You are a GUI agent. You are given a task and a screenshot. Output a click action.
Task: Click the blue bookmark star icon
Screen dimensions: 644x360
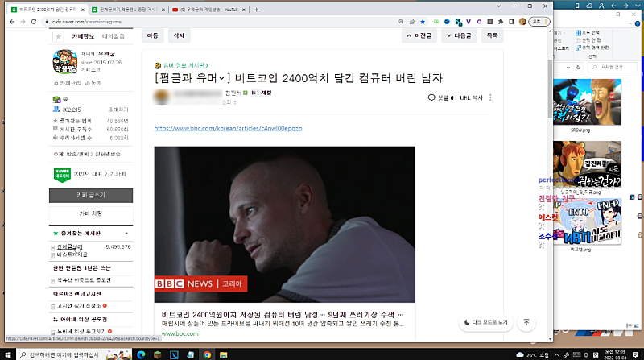(x=423, y=22)
